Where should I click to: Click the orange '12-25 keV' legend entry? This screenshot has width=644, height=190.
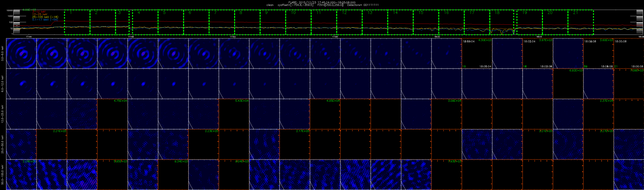coord(40,15)
